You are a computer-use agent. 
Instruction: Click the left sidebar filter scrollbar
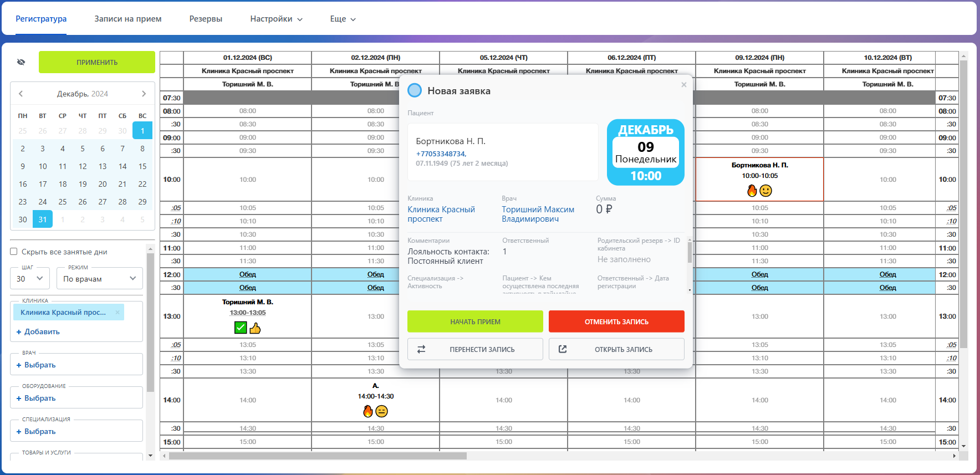click(150, 323)
